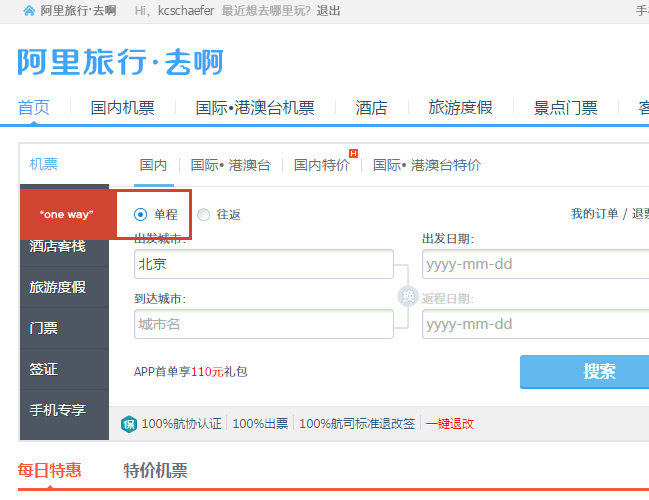The height and width of the screenshot is (500, 649).
Task: Switch to the 国内 flight subtab
Action: point(153,165)
